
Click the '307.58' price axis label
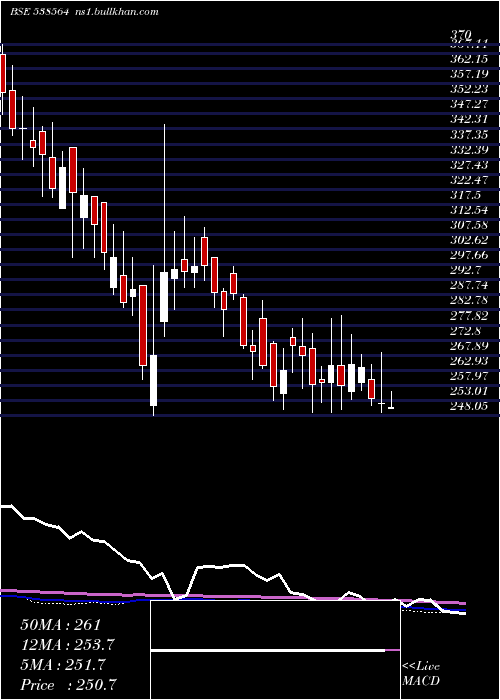point(469,225)
